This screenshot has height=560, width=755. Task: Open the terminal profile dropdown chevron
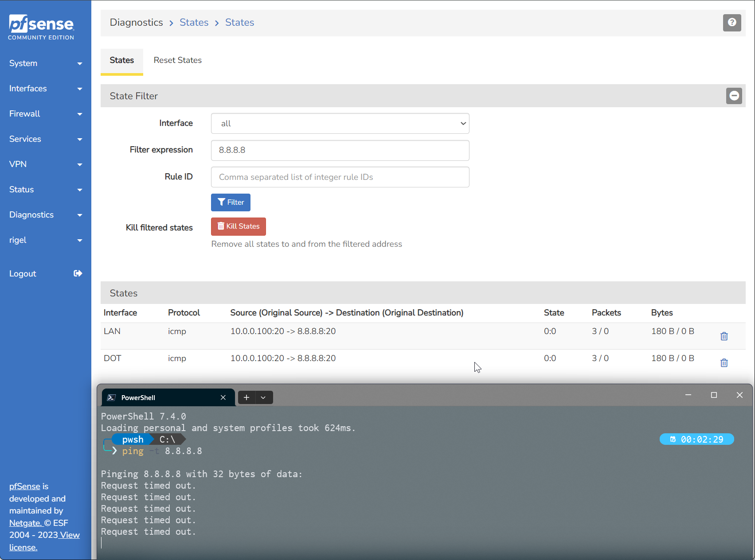coord(263,397)
